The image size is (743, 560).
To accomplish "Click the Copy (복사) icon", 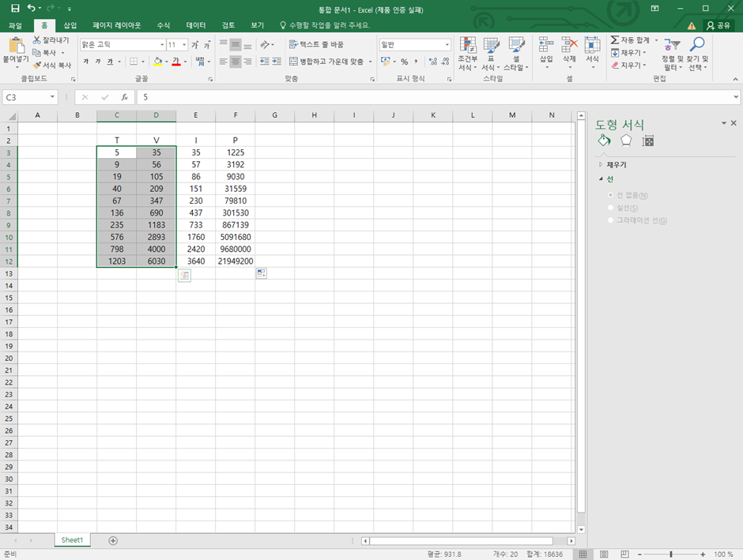I will [36, 53].
